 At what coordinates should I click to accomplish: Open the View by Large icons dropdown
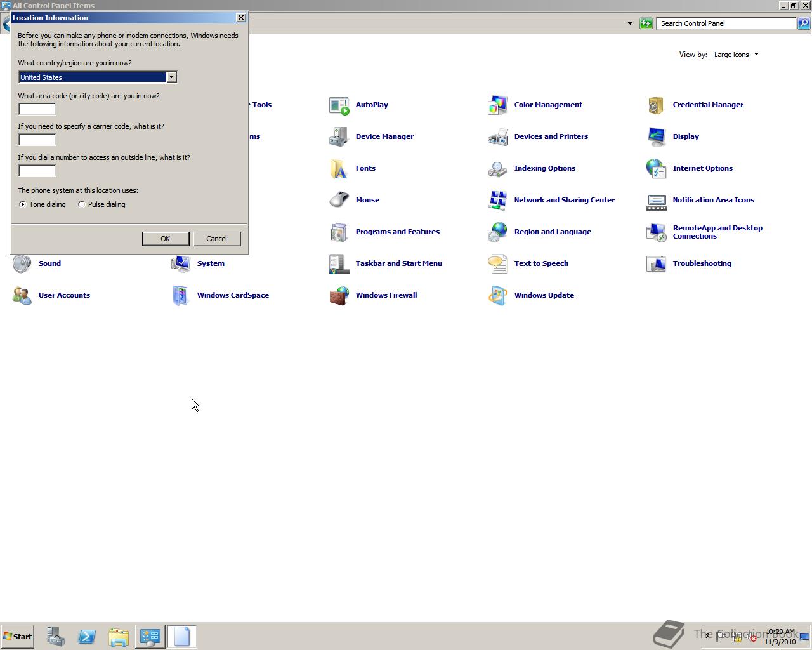point(737,55)
